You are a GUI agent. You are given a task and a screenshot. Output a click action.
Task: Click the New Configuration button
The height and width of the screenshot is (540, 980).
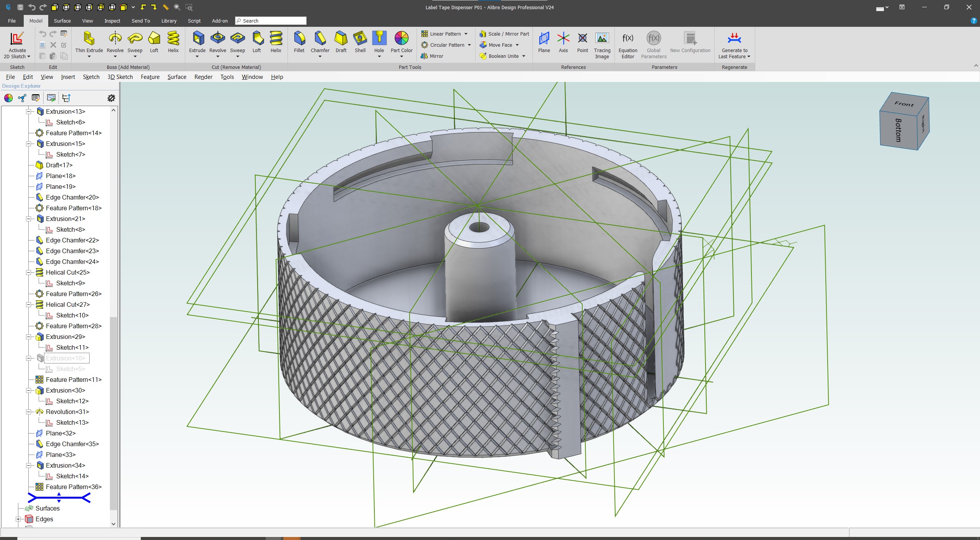coord(690,42)
